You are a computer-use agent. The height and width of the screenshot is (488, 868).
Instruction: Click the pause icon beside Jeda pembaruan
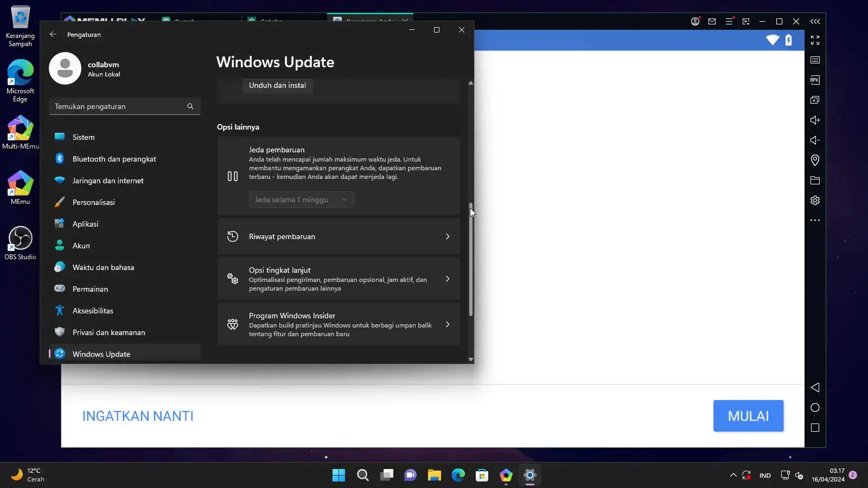tap(233, 176)
